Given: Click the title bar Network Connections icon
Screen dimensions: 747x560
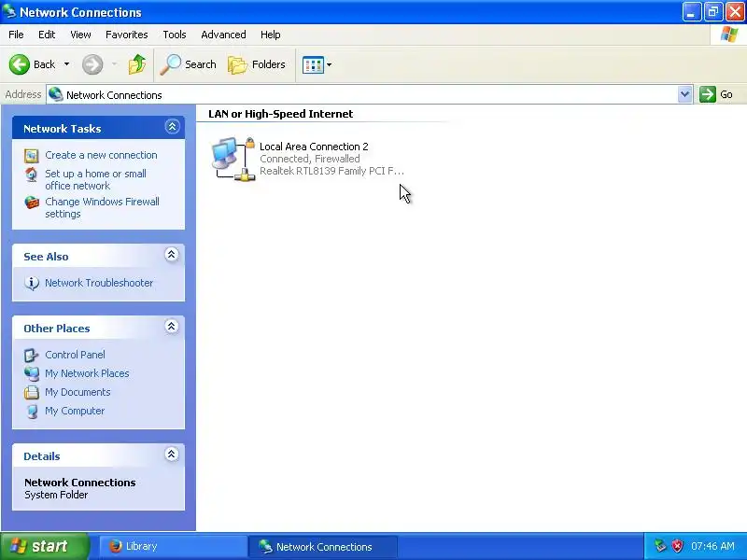Looking at the screenshot, I should point(8,10).
